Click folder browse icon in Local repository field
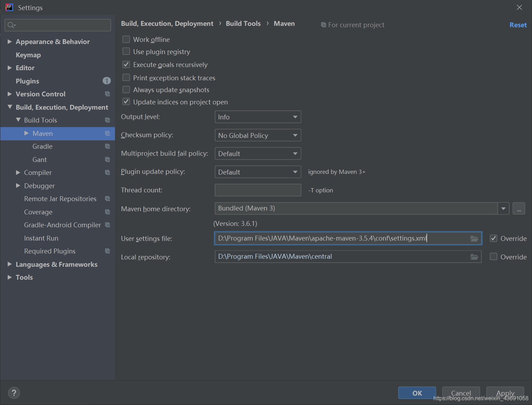 click(474, 257)
